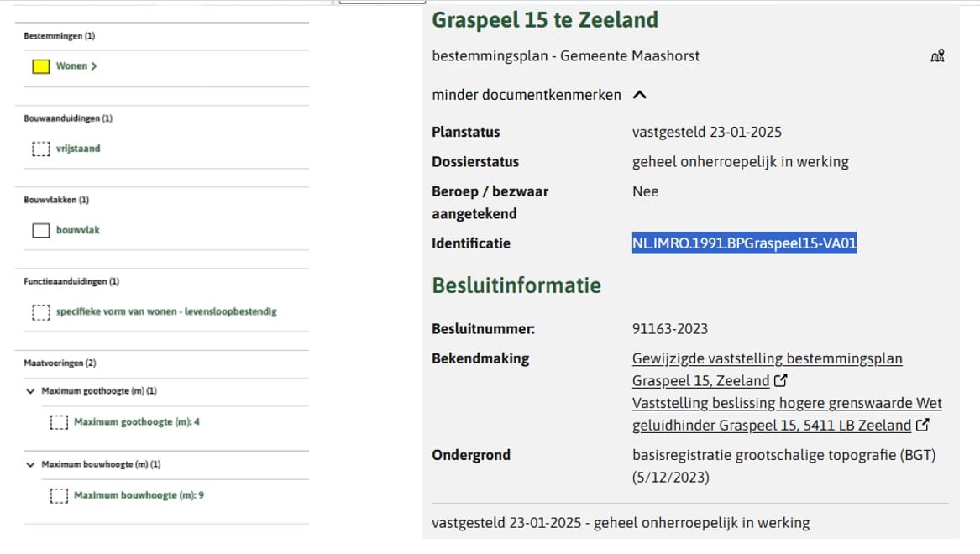Click external link icon after 'Graspeel 15, Zeeland'

point(780,381)
